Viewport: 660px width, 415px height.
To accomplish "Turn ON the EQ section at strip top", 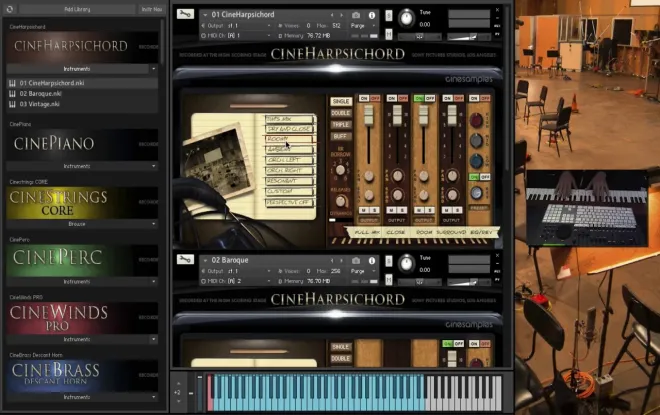I will tap(474, 98).
